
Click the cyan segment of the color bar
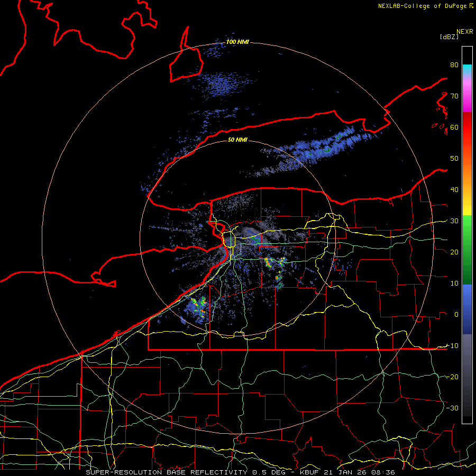click(x=467, y=70)
